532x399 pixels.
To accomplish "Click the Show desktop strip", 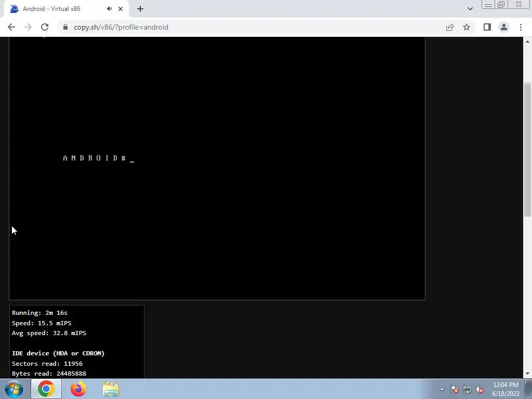I will click(x=528, y=389).
